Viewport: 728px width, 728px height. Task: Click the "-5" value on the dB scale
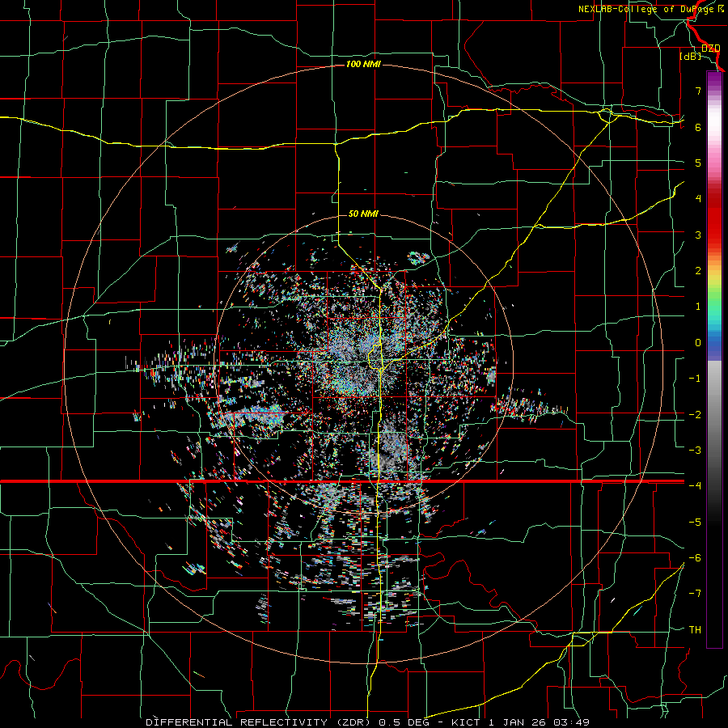pyautogui.click(x=695, y=523)
